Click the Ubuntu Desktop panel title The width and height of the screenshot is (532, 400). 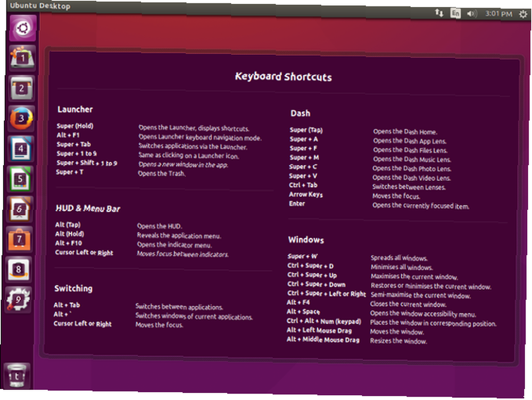(x=40, y=6)
